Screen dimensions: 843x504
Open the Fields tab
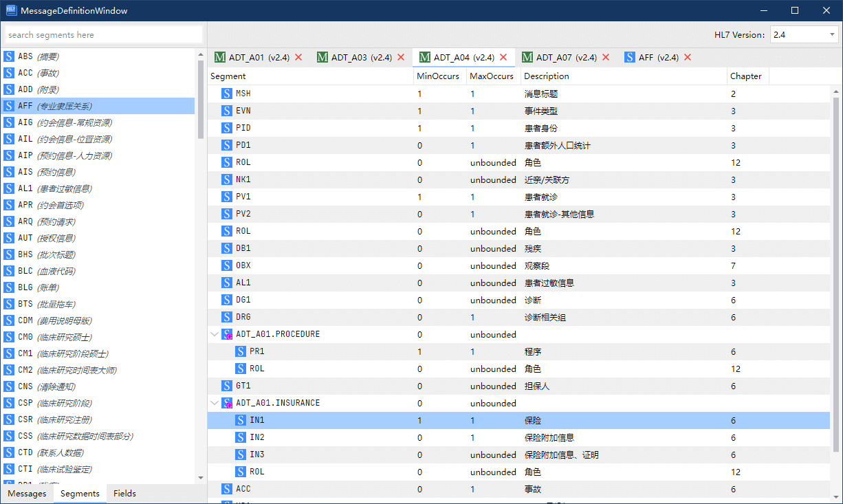(x=124, y=494)
